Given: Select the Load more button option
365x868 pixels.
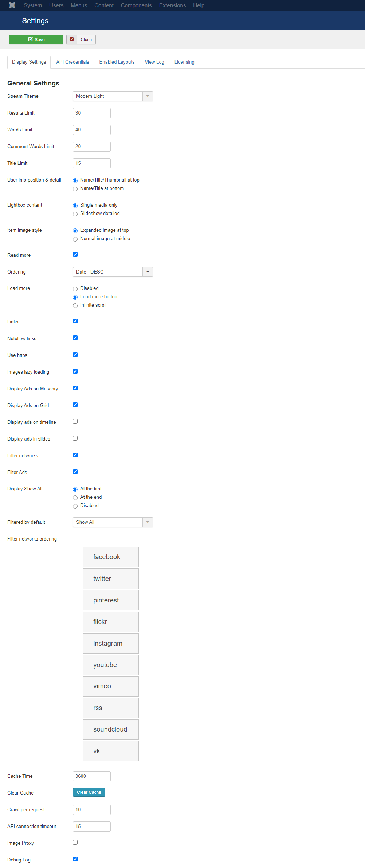Looking at the screenshot, I should click(x=75, y=297).
